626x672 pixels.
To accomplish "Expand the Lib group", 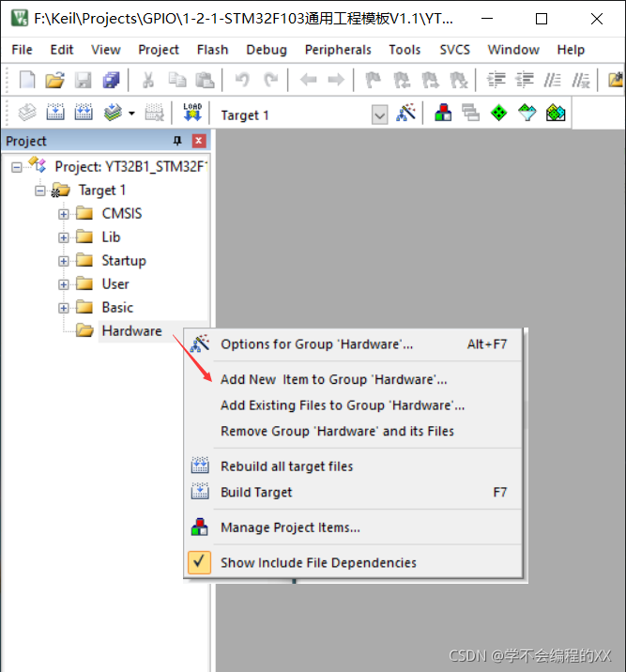I will pos(64,237).
